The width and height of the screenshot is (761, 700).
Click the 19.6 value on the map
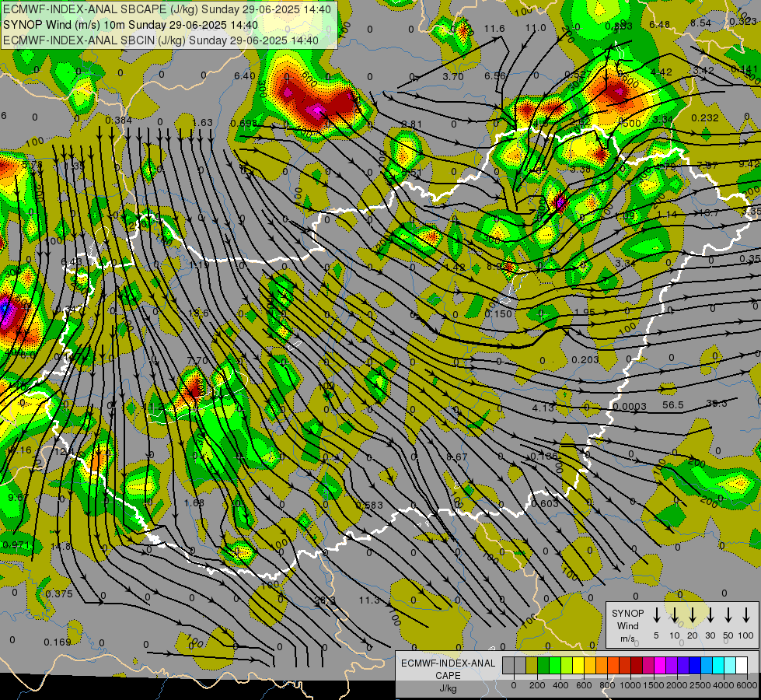[198, 313]
